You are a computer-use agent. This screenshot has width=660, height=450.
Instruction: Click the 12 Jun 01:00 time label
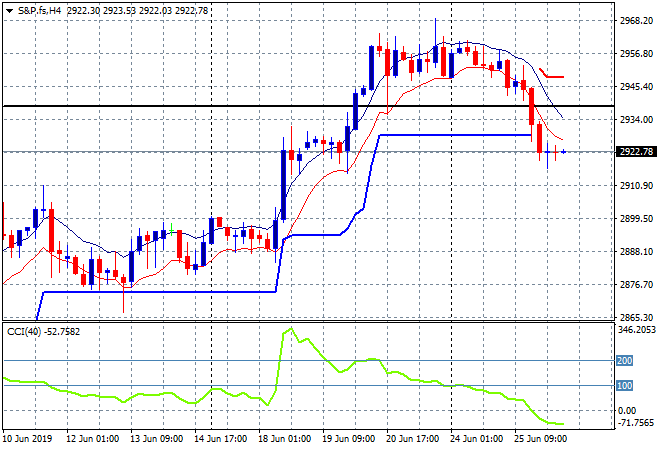(x=93, y=439)
